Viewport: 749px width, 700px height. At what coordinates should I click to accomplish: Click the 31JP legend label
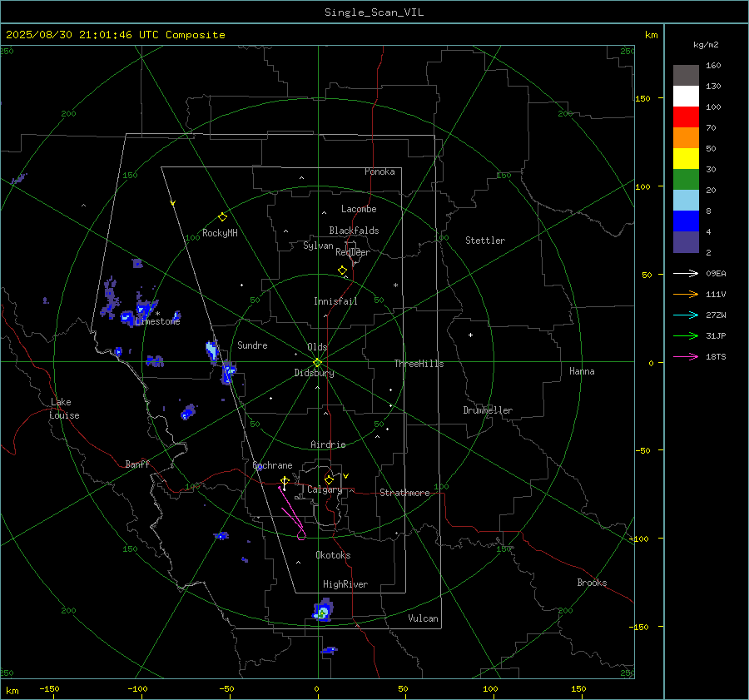(x=716, y=336)
